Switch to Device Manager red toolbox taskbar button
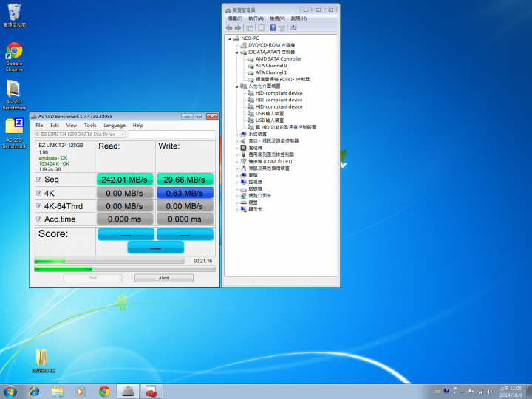This screenshot has height=399, width=532. tap(151, 392)
